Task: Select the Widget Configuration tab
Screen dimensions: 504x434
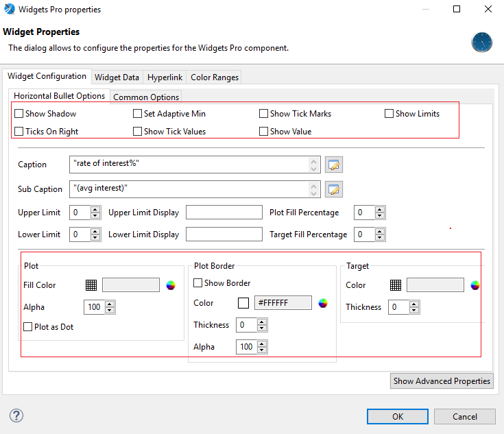Action: tap(47, 76)
